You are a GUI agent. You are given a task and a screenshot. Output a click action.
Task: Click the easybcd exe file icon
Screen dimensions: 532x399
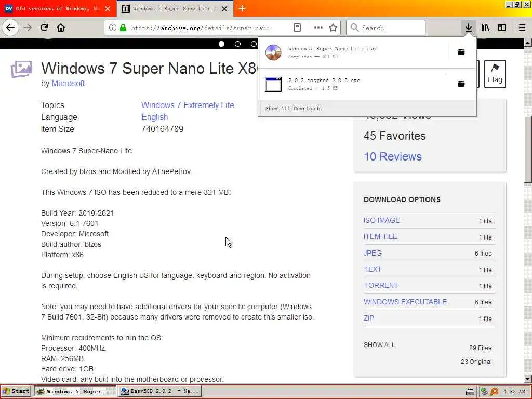tap(273, 84)
